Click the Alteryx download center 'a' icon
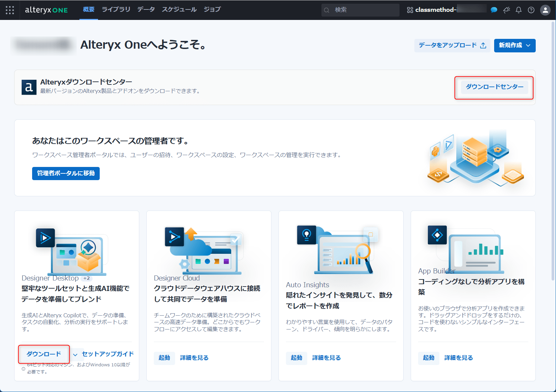 pyautogui.click(x=29, y=87)
